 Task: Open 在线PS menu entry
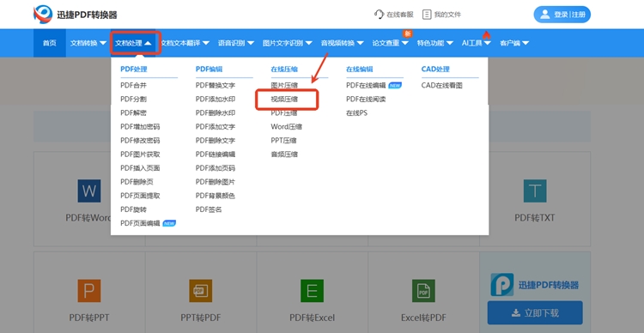[356, 113]
